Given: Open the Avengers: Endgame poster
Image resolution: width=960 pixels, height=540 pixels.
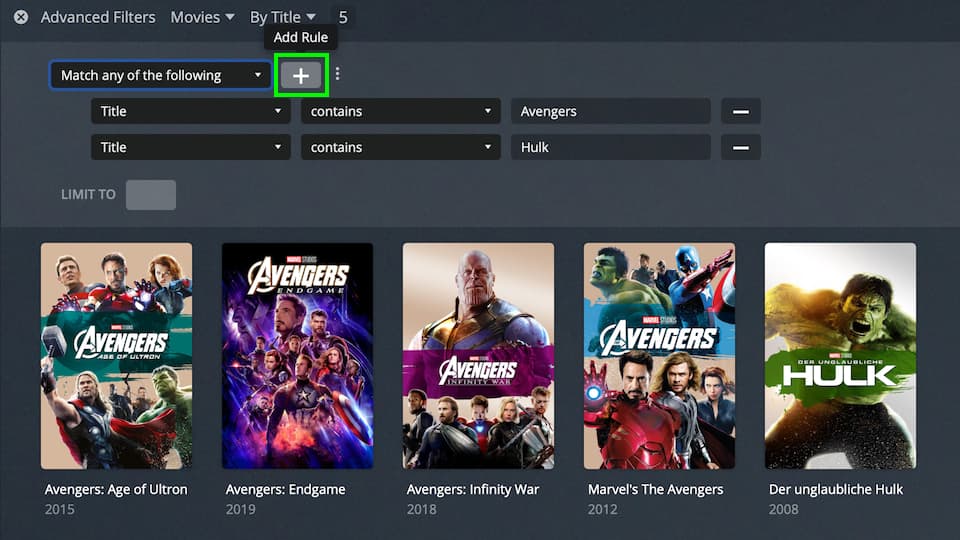Looking at the screenshot, I should tap(298, 356).
